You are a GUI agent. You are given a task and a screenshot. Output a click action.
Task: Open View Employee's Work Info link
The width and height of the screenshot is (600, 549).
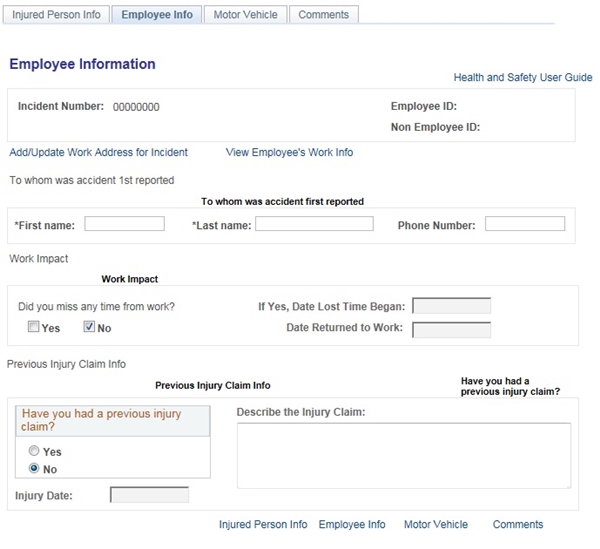coord(289,153)
